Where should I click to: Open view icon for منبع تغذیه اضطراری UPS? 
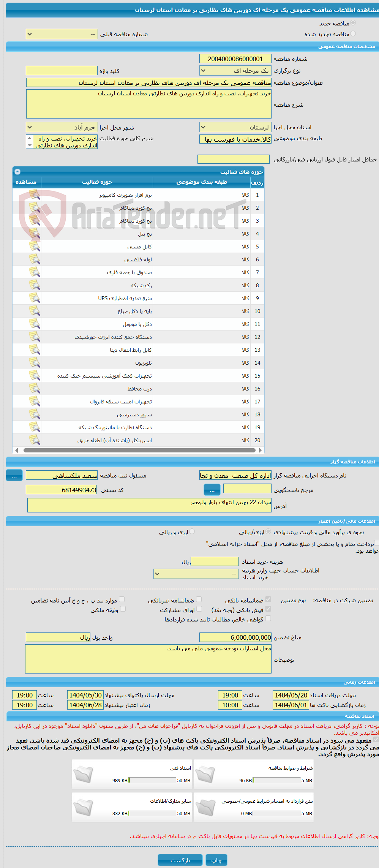pos(35,298)
